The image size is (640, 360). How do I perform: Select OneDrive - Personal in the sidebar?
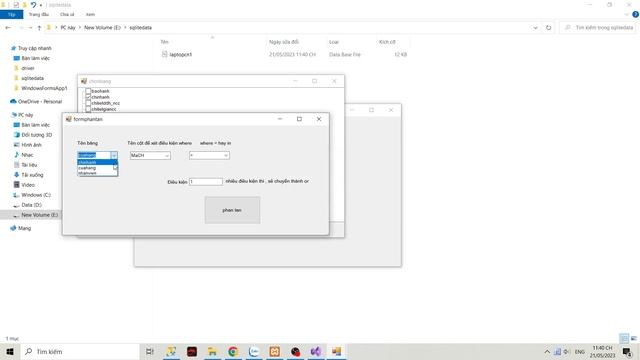click(40, 102)
